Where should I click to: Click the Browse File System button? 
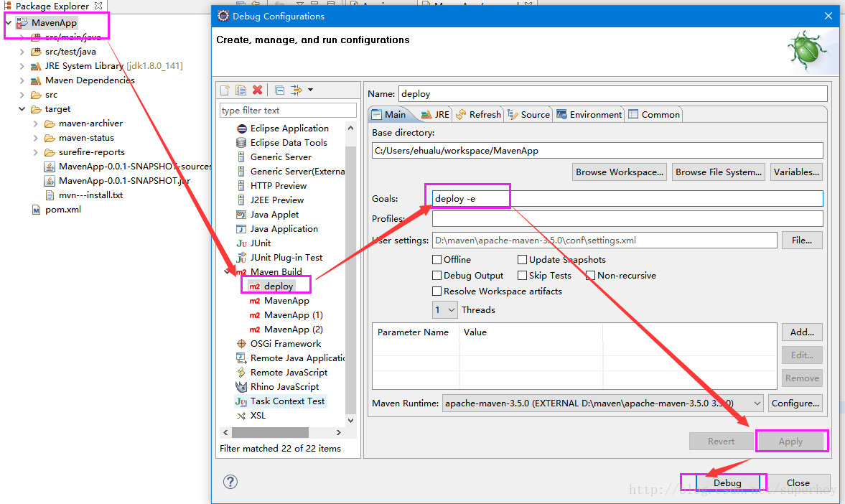[x=719, y=172]
